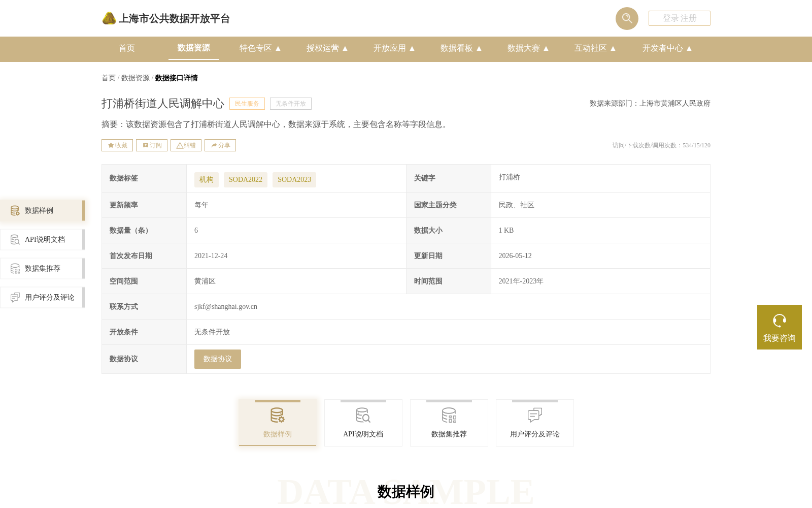Screen dimensions: 812x508
Task: Expand the 数据大赛 menu arrow
Action: tap(546, 48)
